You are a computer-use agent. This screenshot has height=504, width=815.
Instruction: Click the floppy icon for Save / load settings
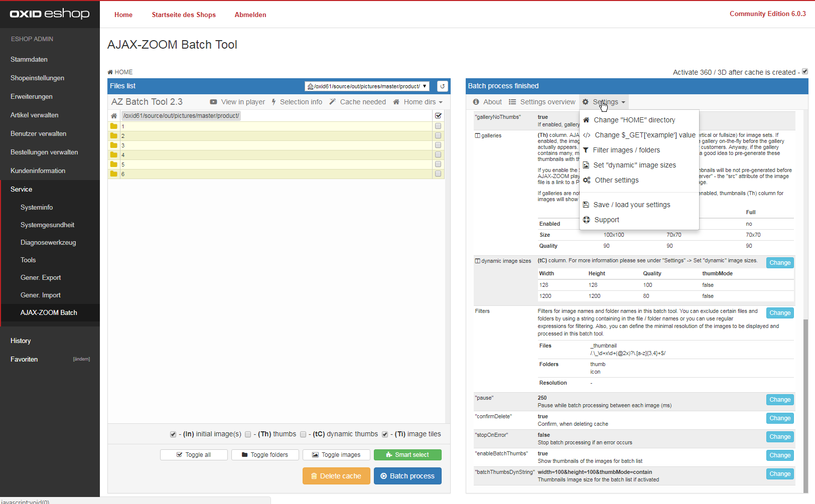586,205
